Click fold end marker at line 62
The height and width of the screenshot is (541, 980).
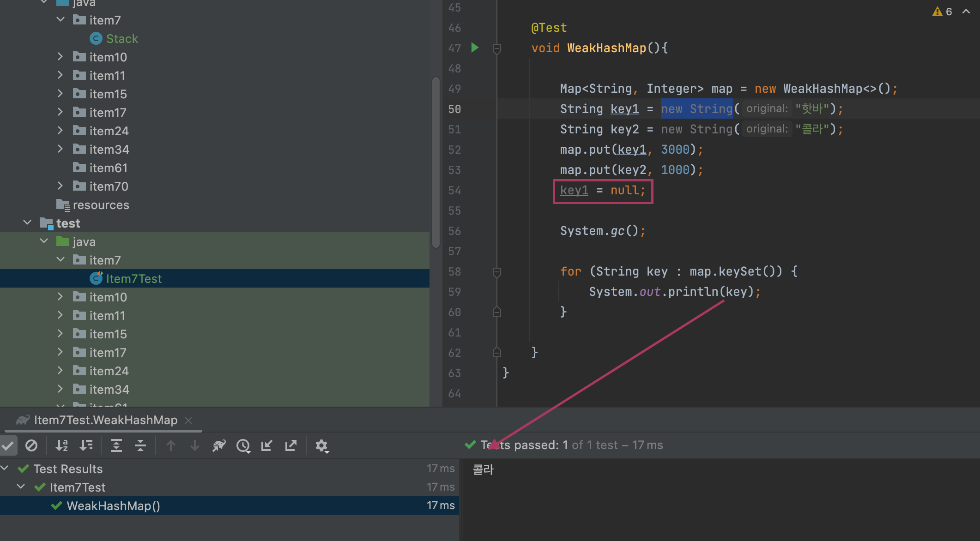(x=497, y=353)
